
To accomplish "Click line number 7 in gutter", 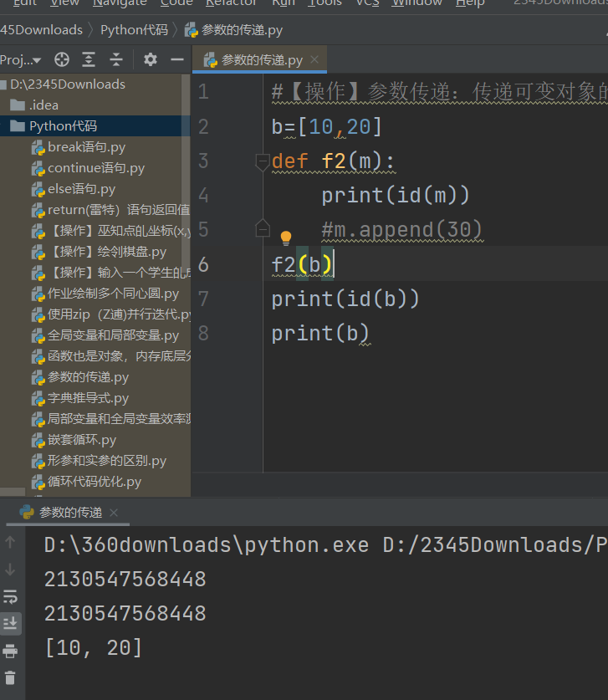I will [203, 299].
